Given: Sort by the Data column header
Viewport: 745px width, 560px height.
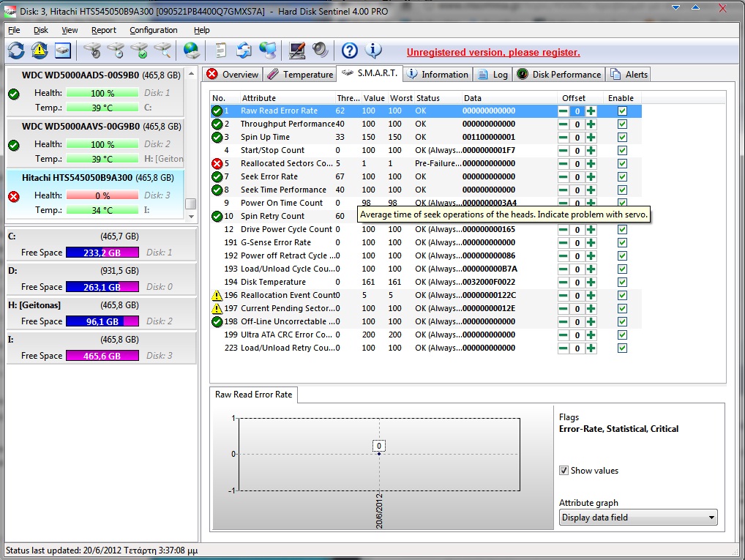Looking at the screenshot, I should (x=509, y=98).
